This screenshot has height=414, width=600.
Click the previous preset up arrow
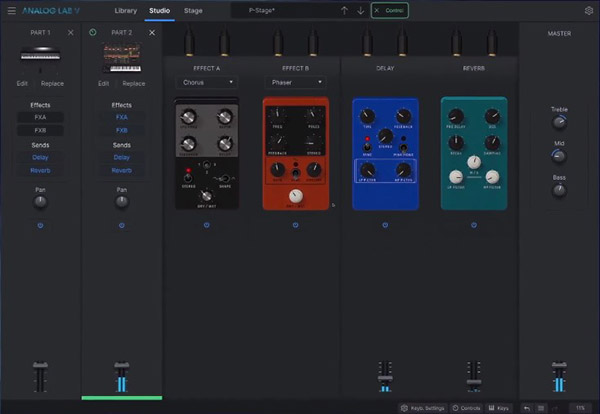tap(345, 10)
